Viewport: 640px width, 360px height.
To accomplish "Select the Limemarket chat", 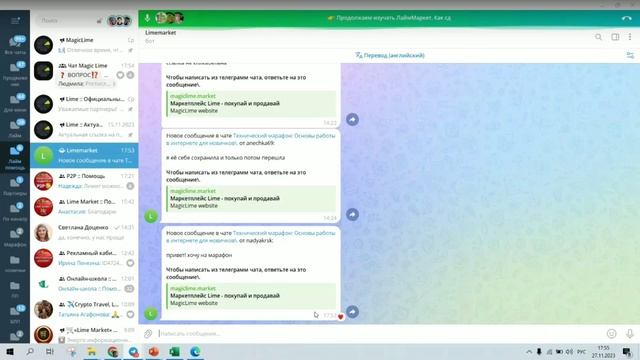I will click(84, 155).
